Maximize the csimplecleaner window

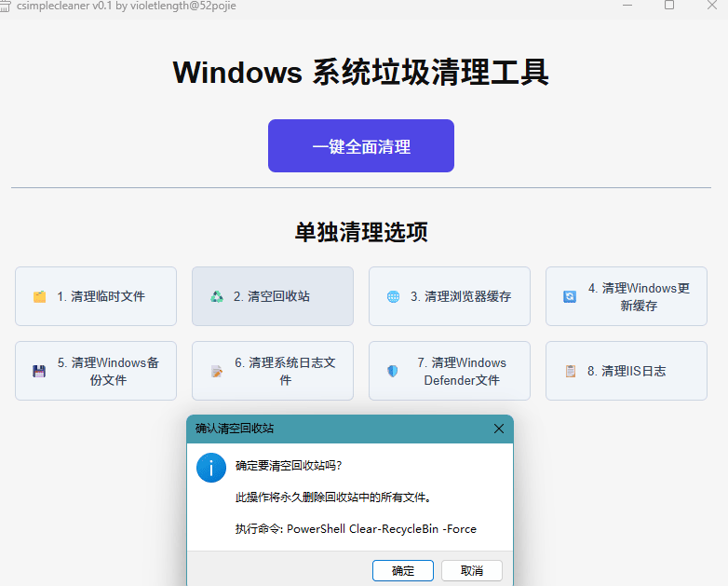click(x=669, y=5)
